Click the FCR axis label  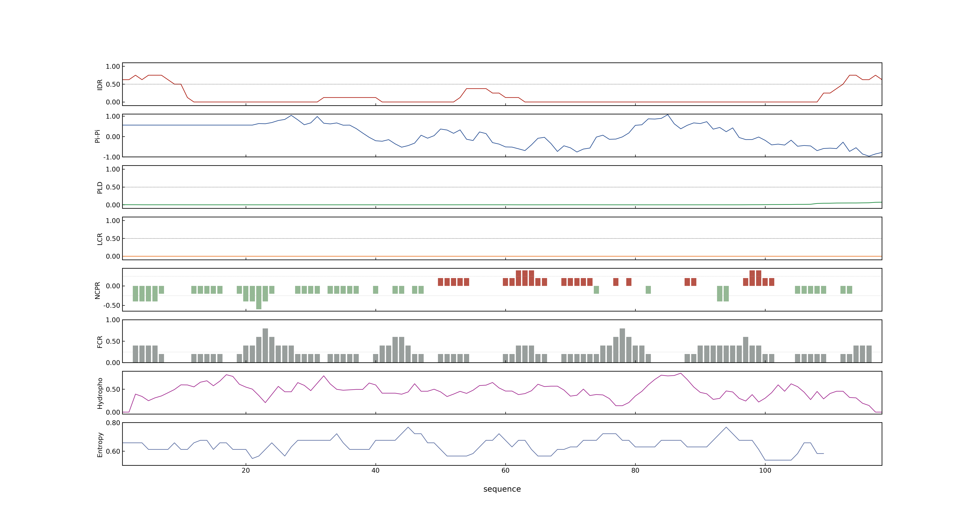100,342
